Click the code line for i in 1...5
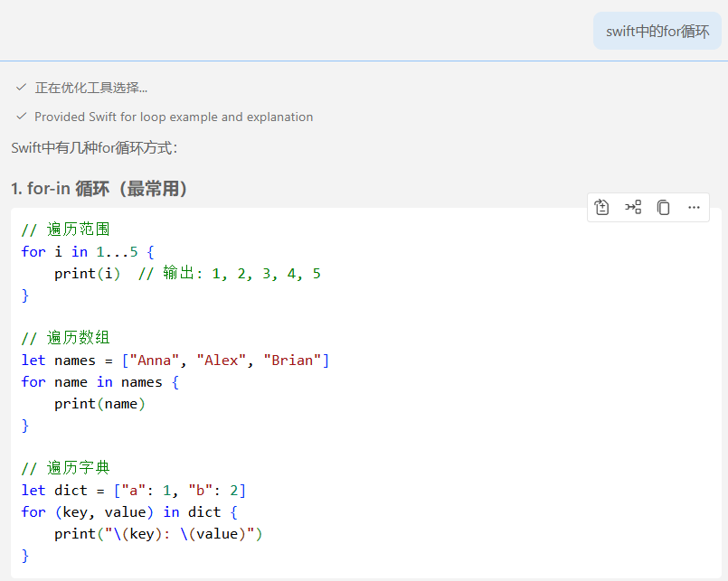 [x=88, y=251]
